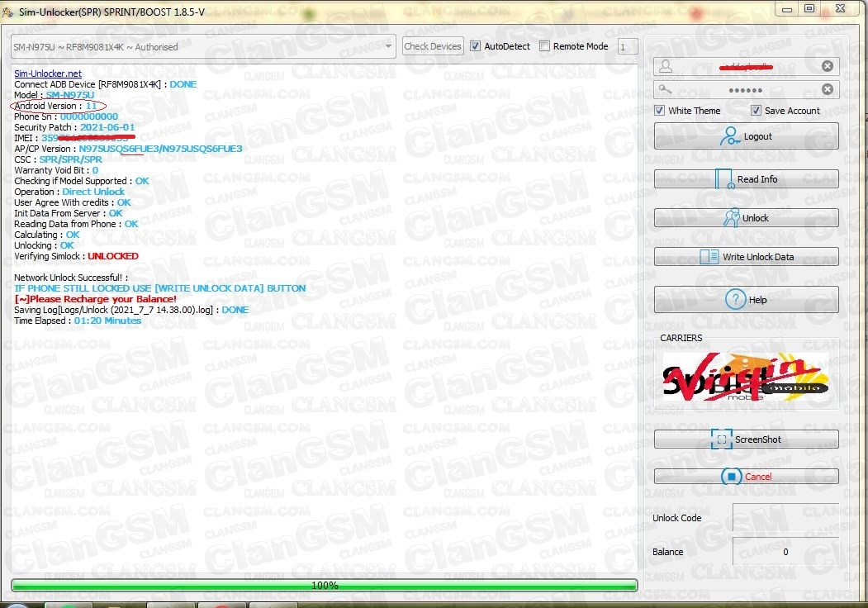Toggle the White Theme checkbox
This screenshot has width=868, height=608.
(x=659, y=110)
